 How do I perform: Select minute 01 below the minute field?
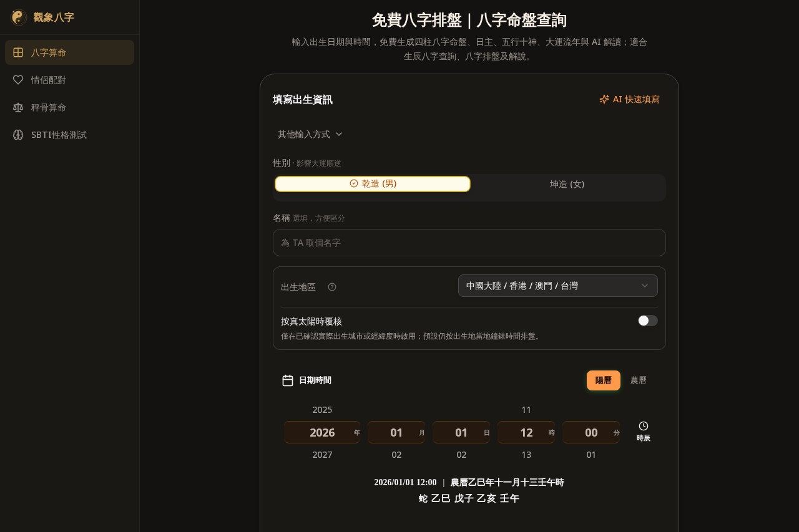pyautogui.click(x=591, y=455)
